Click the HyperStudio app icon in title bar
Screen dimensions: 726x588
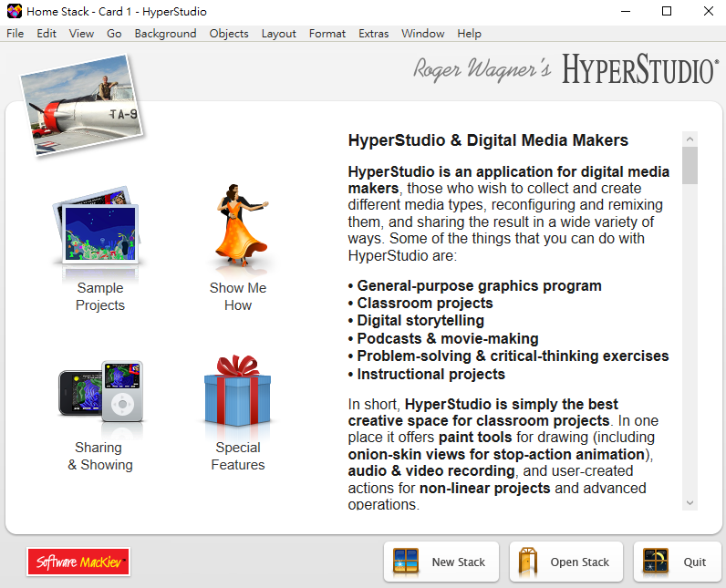click(15, 11)
